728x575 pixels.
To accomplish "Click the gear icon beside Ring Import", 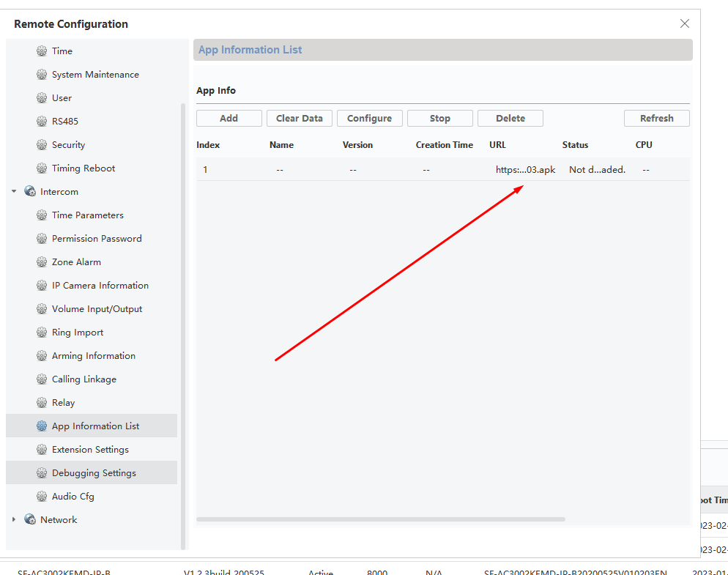I will point(42,332).
